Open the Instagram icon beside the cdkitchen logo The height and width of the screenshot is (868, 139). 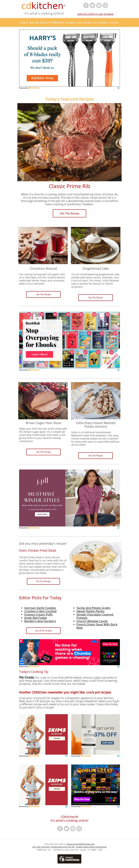click(105, 5)
